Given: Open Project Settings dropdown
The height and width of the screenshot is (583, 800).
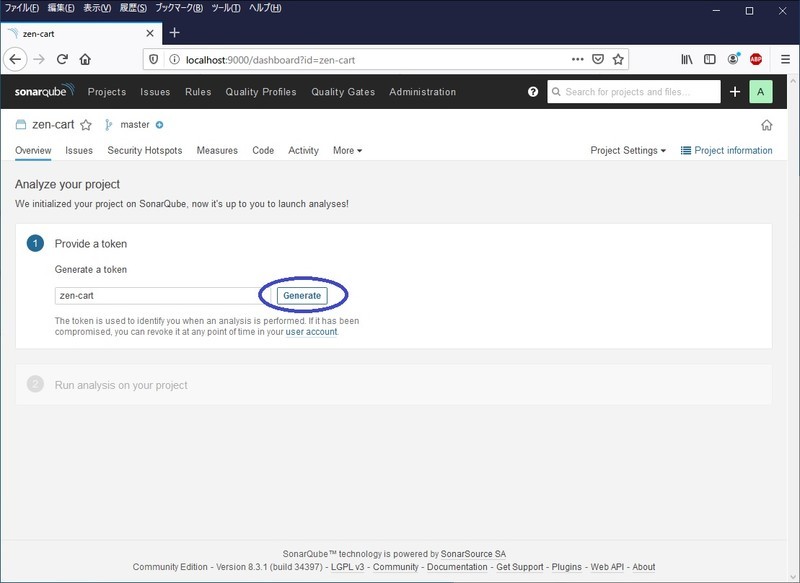Looking at the screenshot, I should pos(628,150).
